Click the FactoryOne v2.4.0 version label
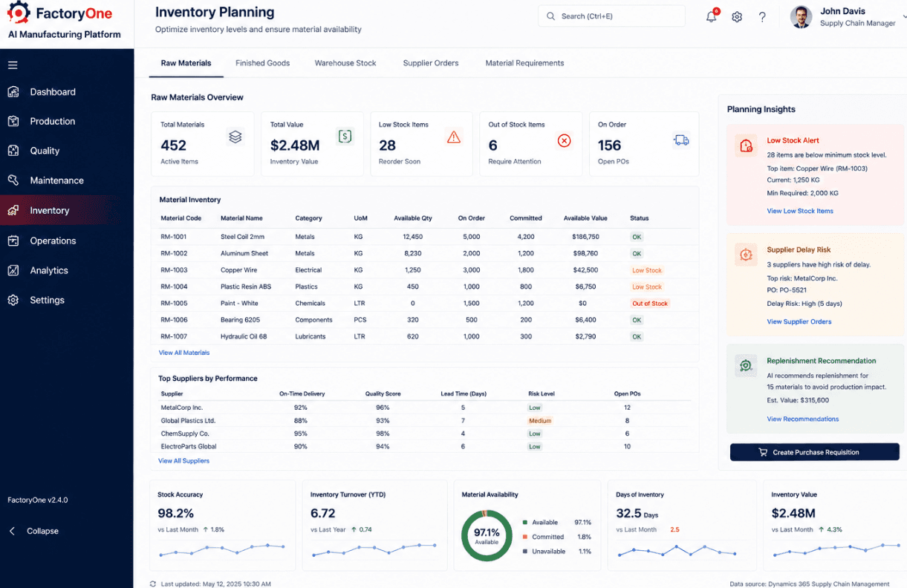This screenshot has width=907, height=588. click(x=37, y=500)
